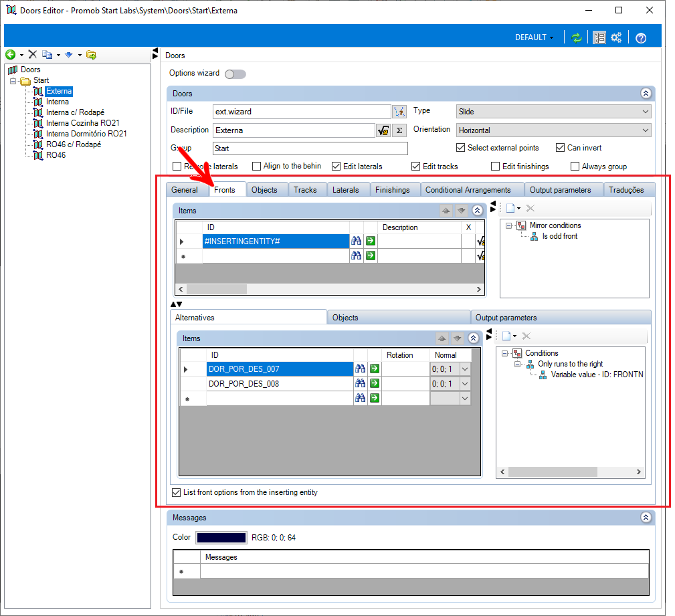The width and height of the screenshot is (675, 616).
Task: Click the delete X icon in left toolbar
Action: coord(33,54)
